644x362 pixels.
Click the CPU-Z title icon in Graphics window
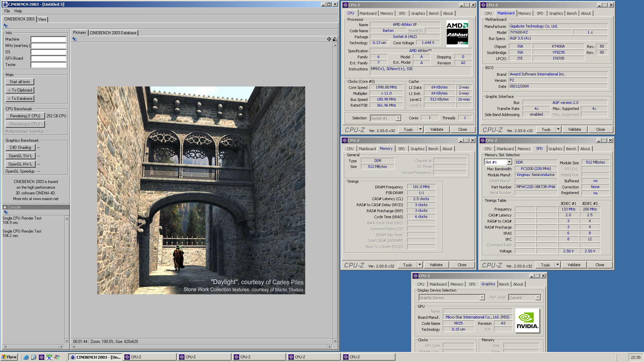click(415, 276)
